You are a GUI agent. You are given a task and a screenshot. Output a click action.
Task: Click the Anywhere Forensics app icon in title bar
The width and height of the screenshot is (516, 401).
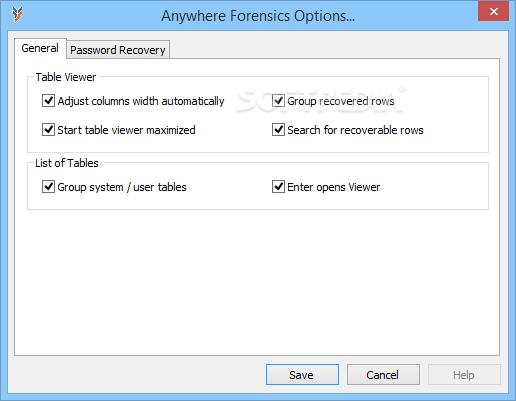tap(17, 15)
